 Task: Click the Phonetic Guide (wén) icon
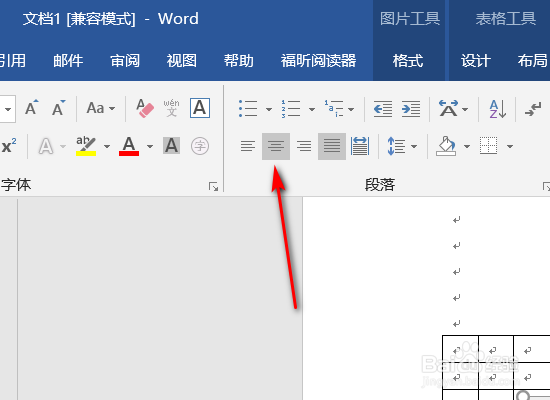point(172,108)
